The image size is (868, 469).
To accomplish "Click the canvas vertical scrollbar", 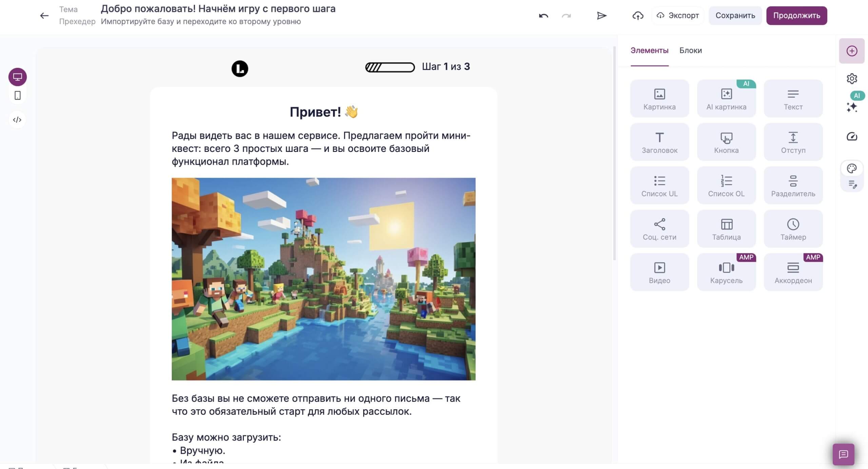I will [x=614, y=153].
